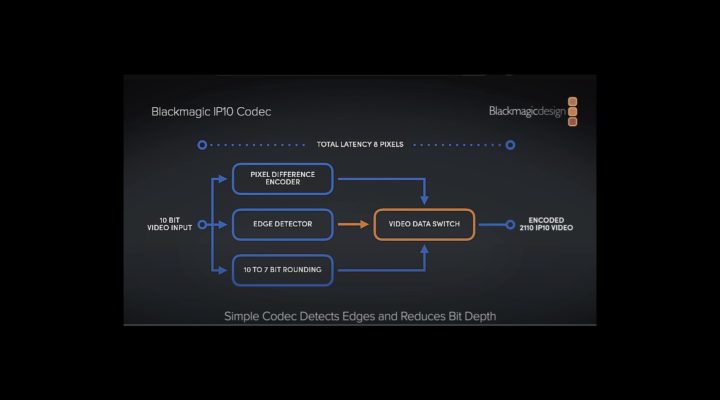The height and width of the screenshot is (400, 720).
Task: Click the orange Video Data Switch box
Action: click(x=424, y=224)
